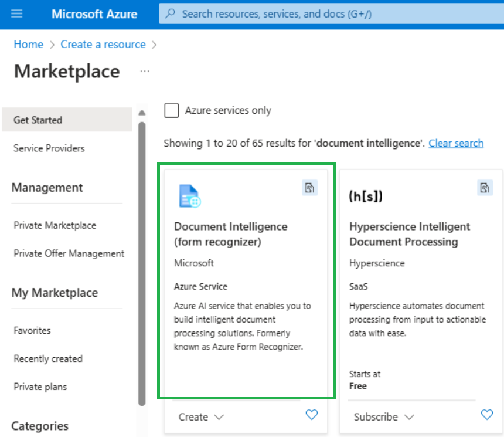This screenshot has width=504, height=437.
Task: Open Create a resource breadcrumb
Action: click(103, 45)
